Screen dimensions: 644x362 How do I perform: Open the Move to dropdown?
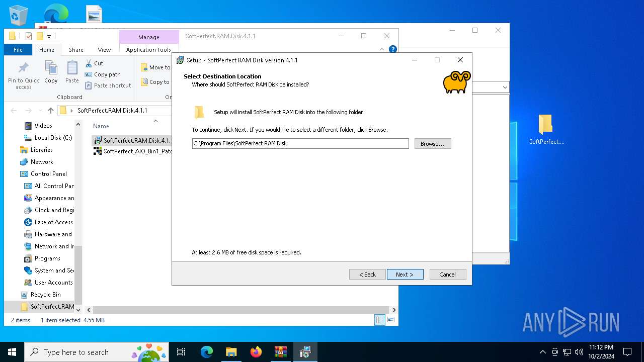point(155,67)
